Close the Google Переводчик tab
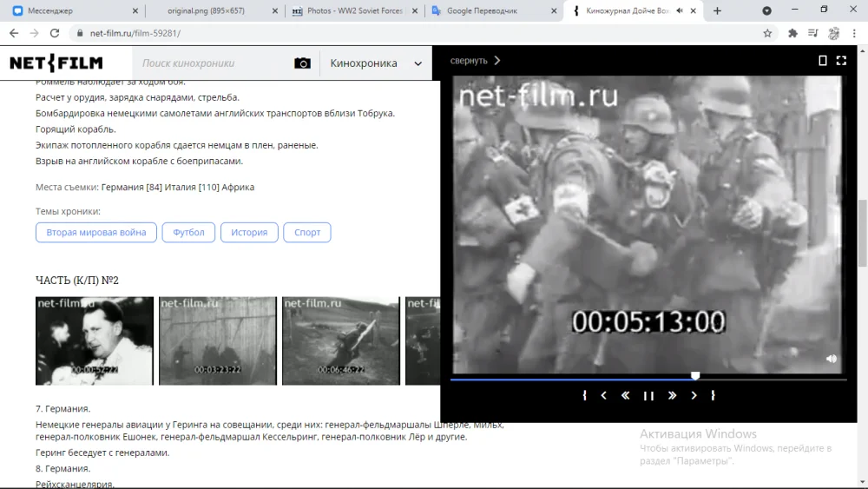This screenshot has height=489, width=868. [554, 10]
